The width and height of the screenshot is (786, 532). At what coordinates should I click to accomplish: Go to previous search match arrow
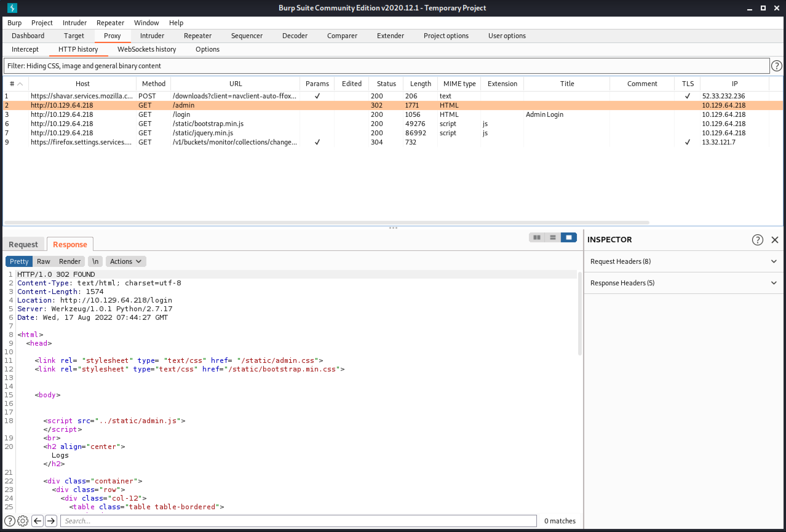38,521
